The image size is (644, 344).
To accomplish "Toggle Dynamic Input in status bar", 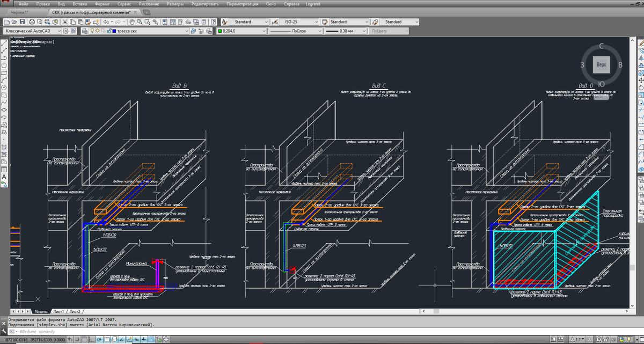I will coord(136,340).
